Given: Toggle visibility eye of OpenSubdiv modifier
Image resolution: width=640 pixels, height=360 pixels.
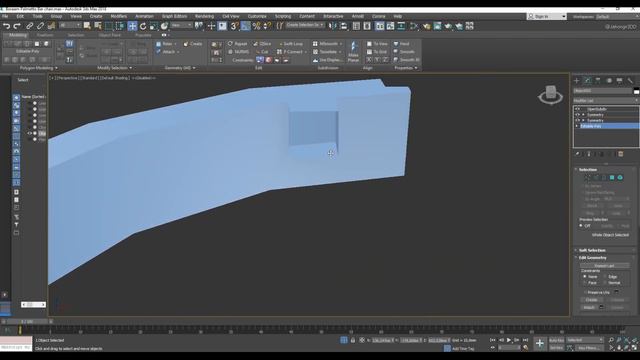Looking at the screenshot, I should point(577,109).
